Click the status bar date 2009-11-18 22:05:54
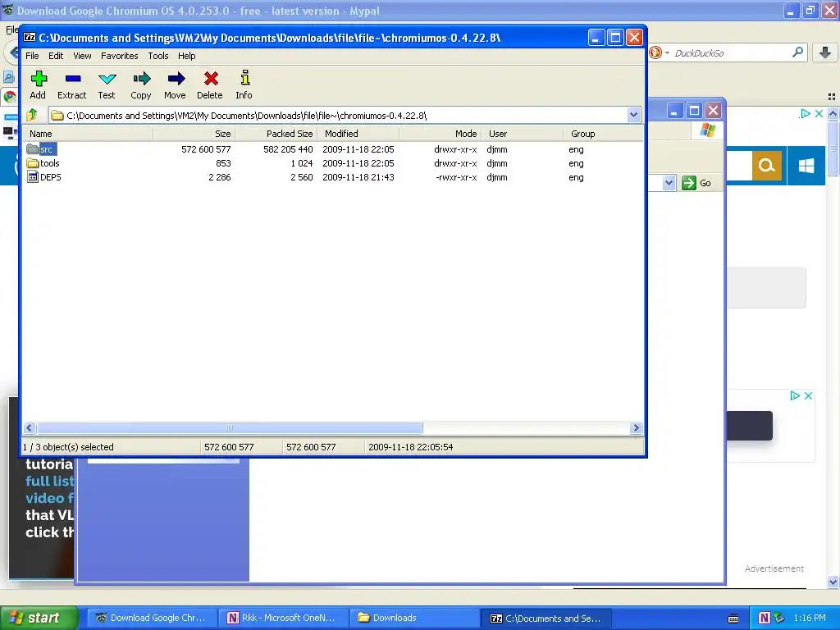The image size is (840, 630). point(410,447)
